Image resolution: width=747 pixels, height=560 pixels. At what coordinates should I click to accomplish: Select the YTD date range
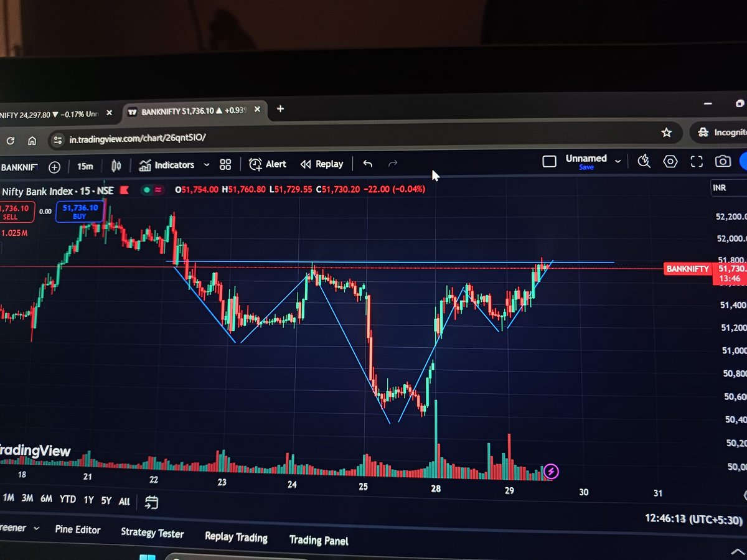click(x=68, y=499)
